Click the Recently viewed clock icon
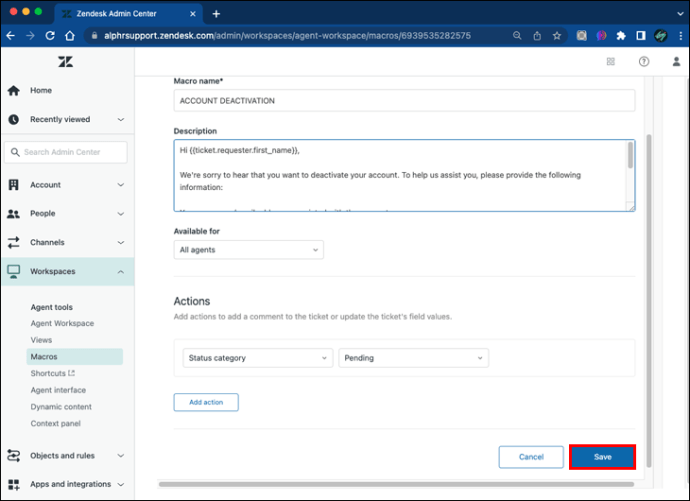 (x=14, y=119)
